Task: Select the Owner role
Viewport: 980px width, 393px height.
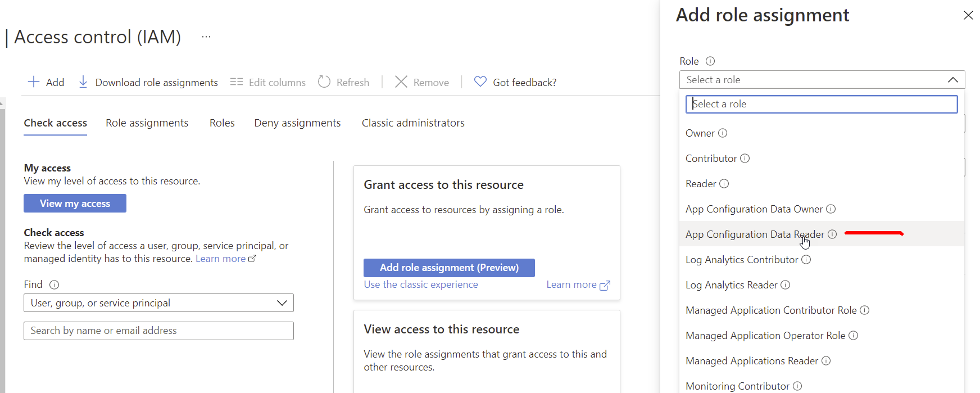Action: pos(822,133)
